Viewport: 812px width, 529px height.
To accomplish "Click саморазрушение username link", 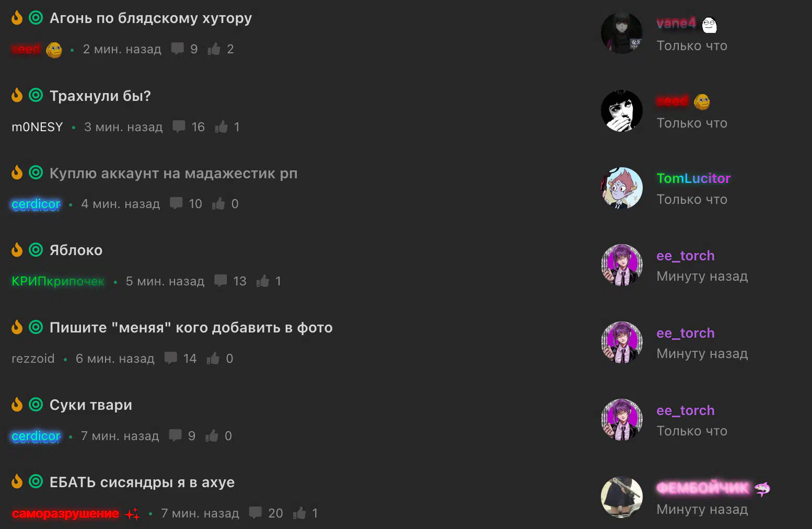I will (65, 513).
